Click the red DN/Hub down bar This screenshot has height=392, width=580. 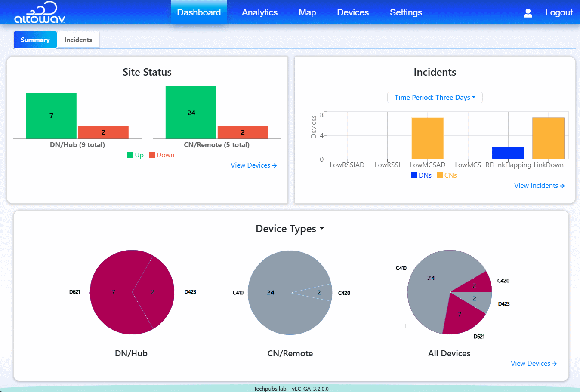pyautogui.click(x=103, y=132)
